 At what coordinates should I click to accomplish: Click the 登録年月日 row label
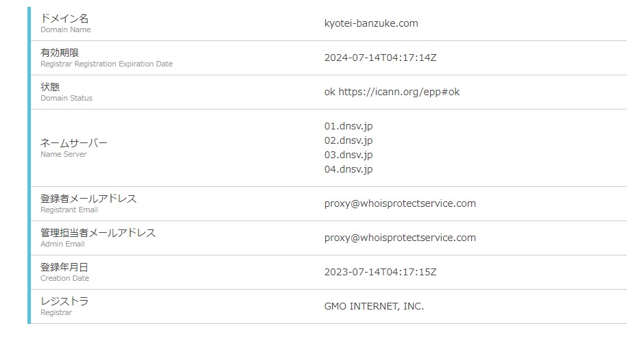(64, 267)
